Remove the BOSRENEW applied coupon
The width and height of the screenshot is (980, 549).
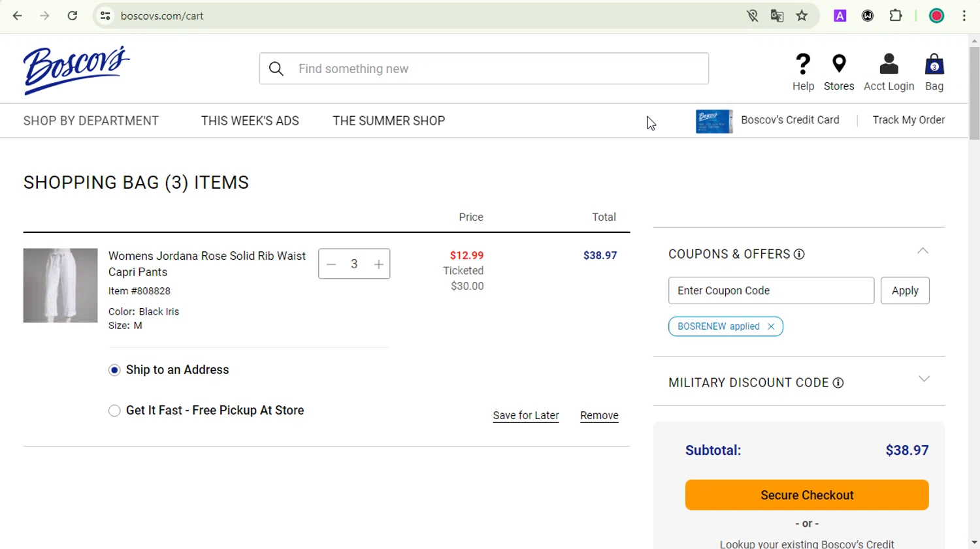click(x=771, y=326)
